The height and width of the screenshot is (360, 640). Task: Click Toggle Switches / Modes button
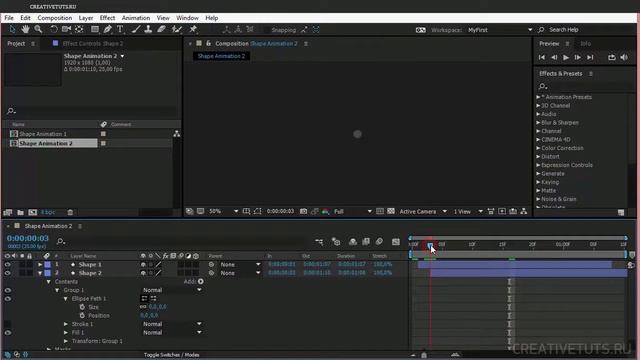coord(171,355)
